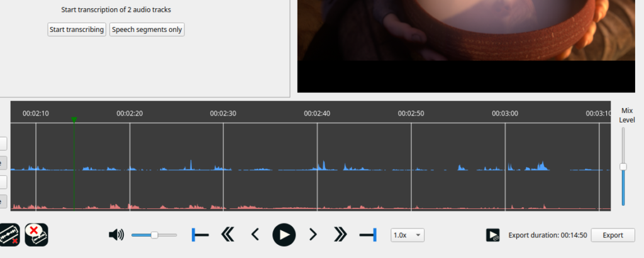Click the razor cut delete icon
Screen dimensions: 644x258
(x=11, y=235)
